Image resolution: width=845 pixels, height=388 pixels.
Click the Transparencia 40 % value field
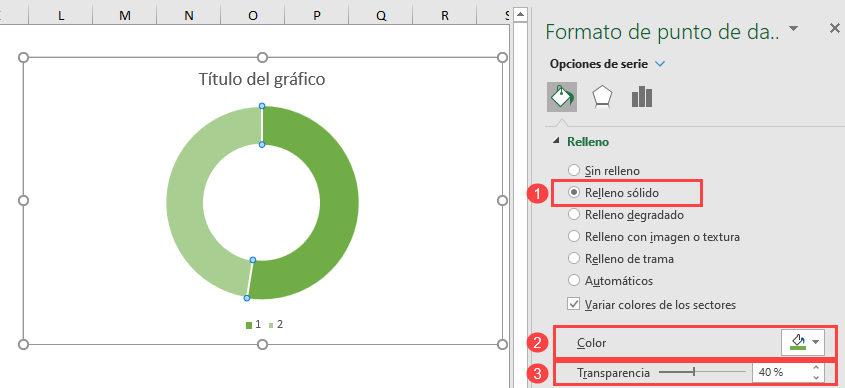(780, 372)
